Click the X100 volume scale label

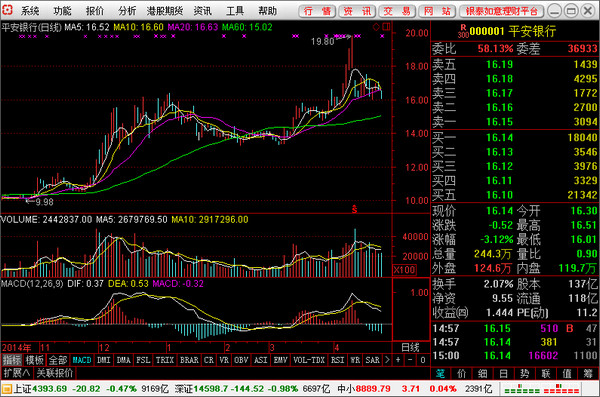[x=404, y=270]
